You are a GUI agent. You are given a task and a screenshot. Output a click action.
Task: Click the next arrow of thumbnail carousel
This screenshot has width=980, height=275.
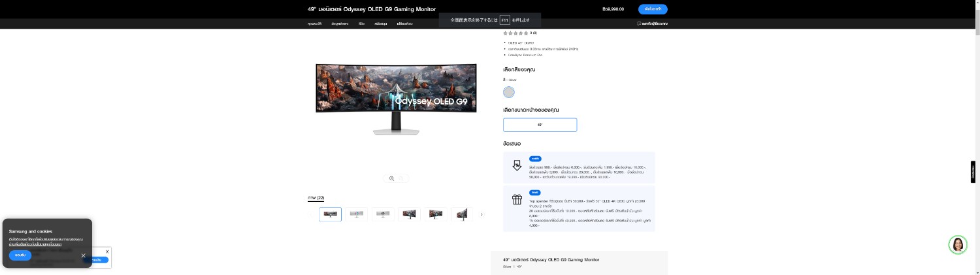coord(482,214)
